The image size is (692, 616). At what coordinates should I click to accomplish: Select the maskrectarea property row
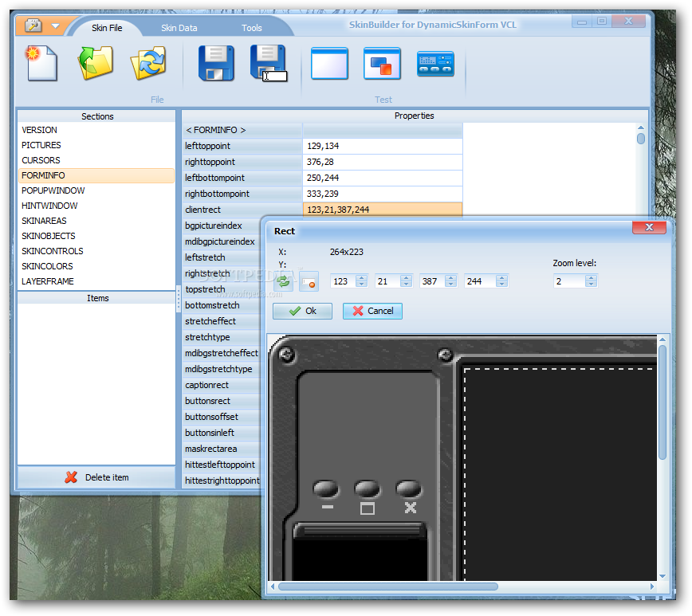[222, 449]
